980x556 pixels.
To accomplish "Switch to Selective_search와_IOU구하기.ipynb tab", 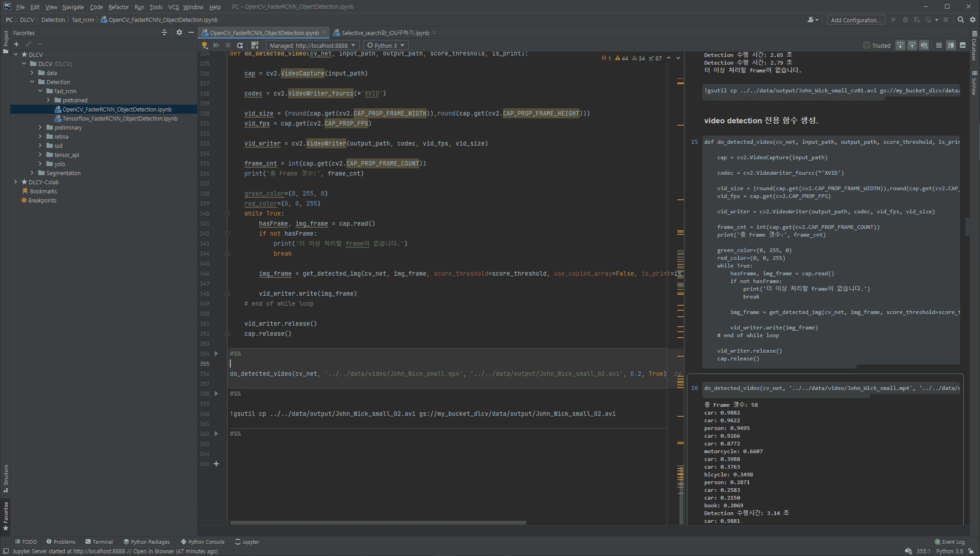I will [385, 32].
